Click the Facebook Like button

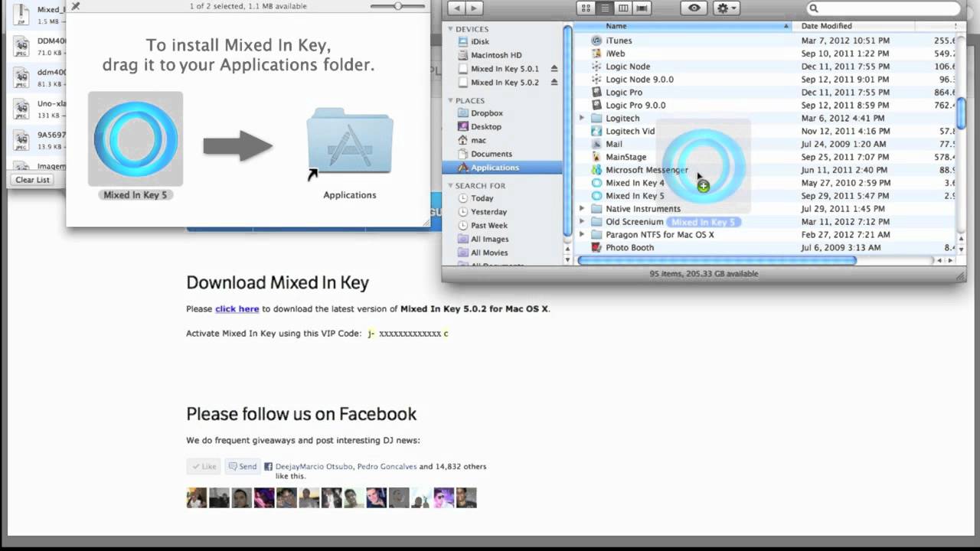tap(204, 466)
